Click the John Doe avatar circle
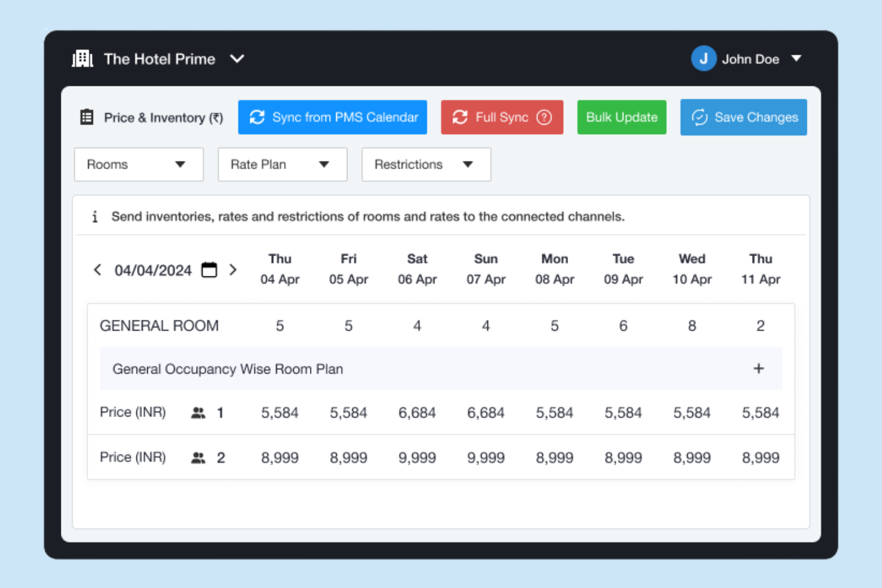Viewport: 882px width, 588px height. coord(703,58)
